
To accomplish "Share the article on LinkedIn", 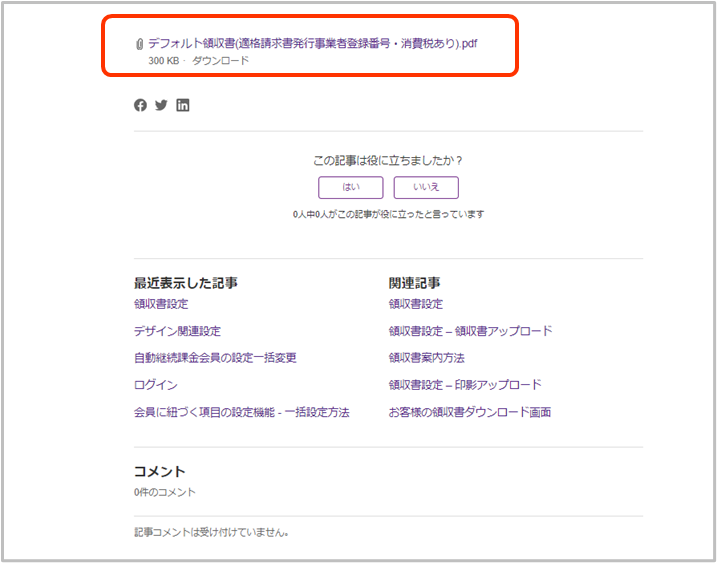I will [x=183, y=105].
